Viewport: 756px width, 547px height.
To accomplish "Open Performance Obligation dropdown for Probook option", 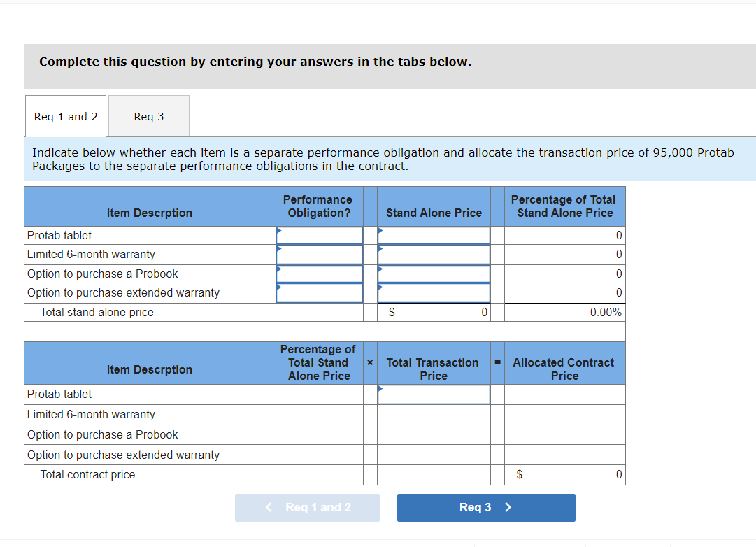I will tap(319, 273).
